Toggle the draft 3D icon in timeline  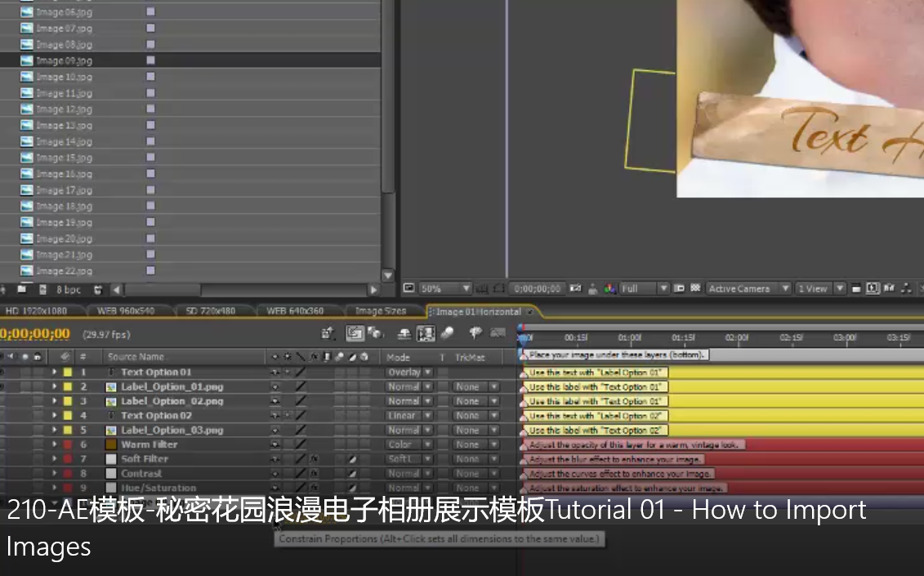375,333
